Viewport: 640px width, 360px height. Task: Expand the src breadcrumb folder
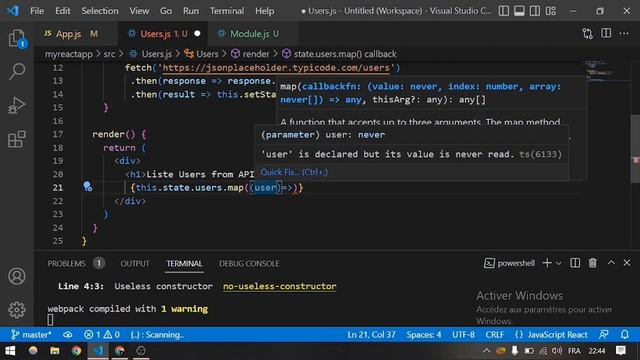(109, 54)
